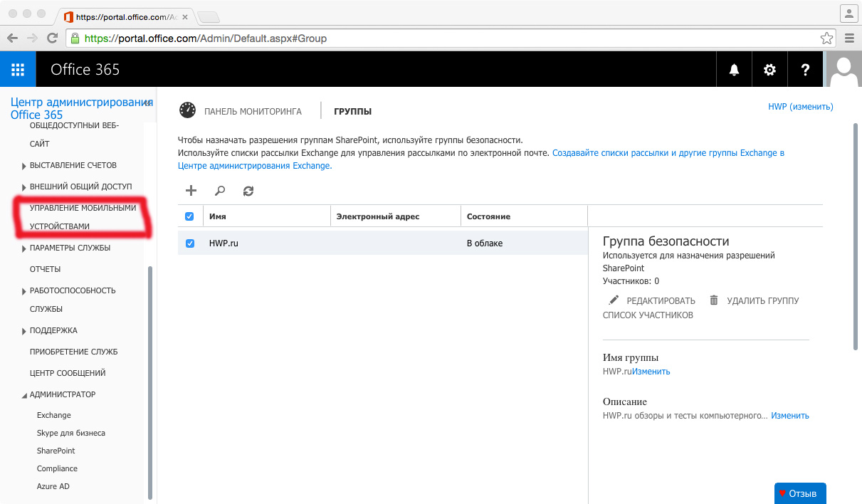Click Изменить next to description

coord(790,416)
